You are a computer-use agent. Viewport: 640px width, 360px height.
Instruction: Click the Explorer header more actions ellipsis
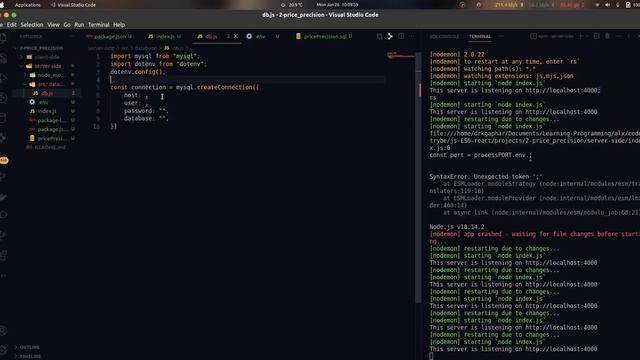[71, 36]
